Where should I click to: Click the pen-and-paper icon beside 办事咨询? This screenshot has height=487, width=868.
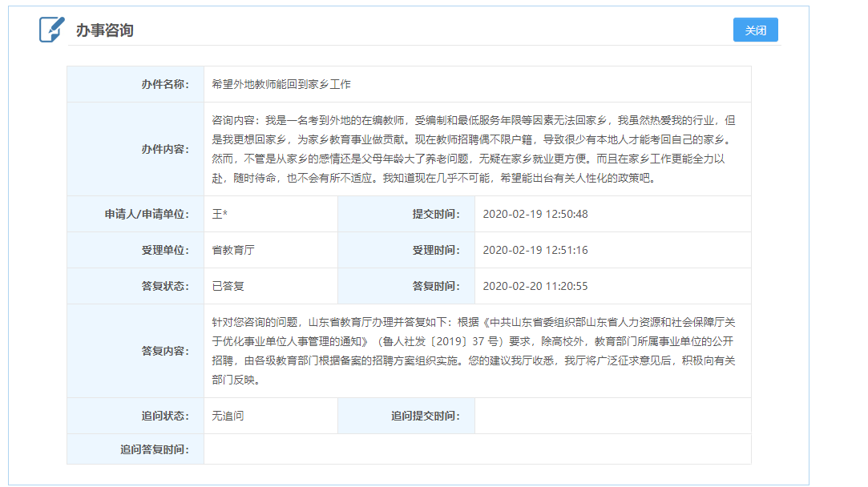(51, 30)
